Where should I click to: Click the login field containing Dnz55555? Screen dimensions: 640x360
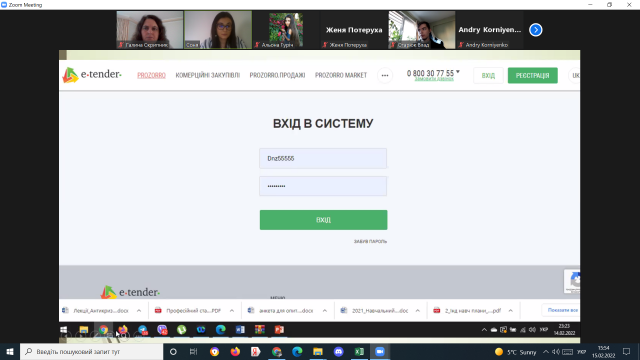coord(323,158)
